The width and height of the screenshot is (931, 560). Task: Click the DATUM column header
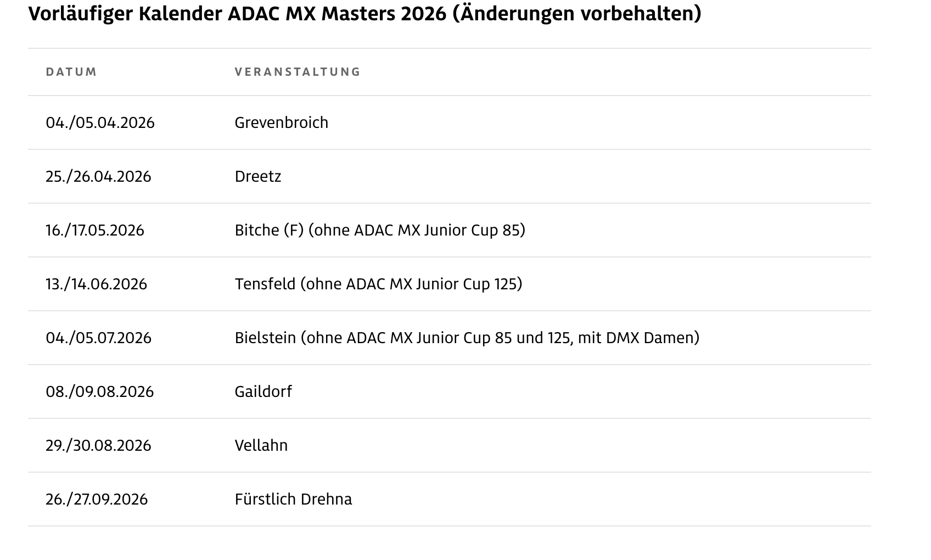pyautogui.click(x=71, y=72)
